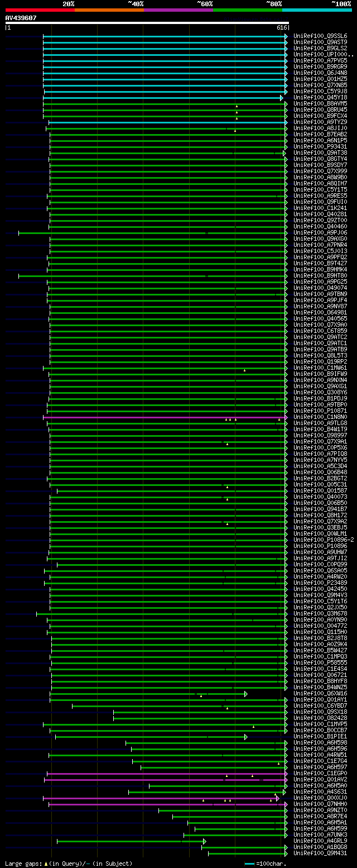Select hit label UniRef100_Q01AV2

click(320, 780)
